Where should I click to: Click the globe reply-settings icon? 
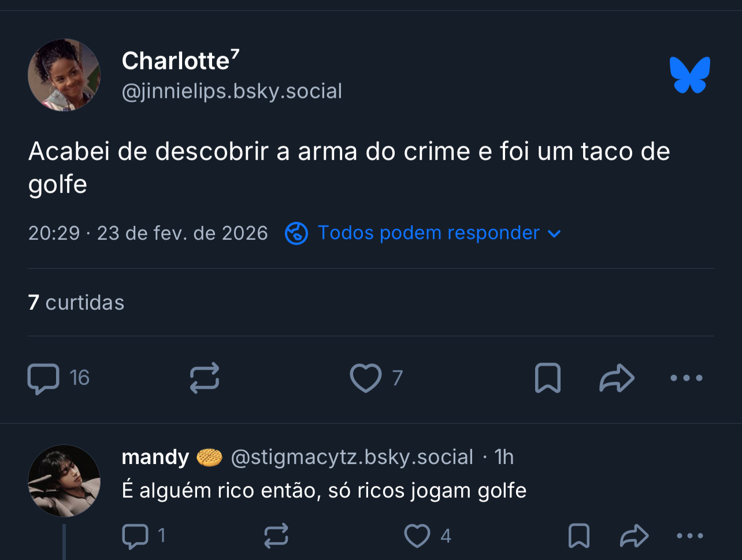(296, 233)
